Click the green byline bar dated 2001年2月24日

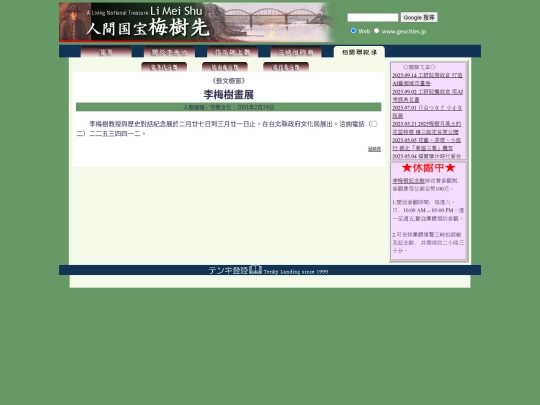[x=229, y=107]
